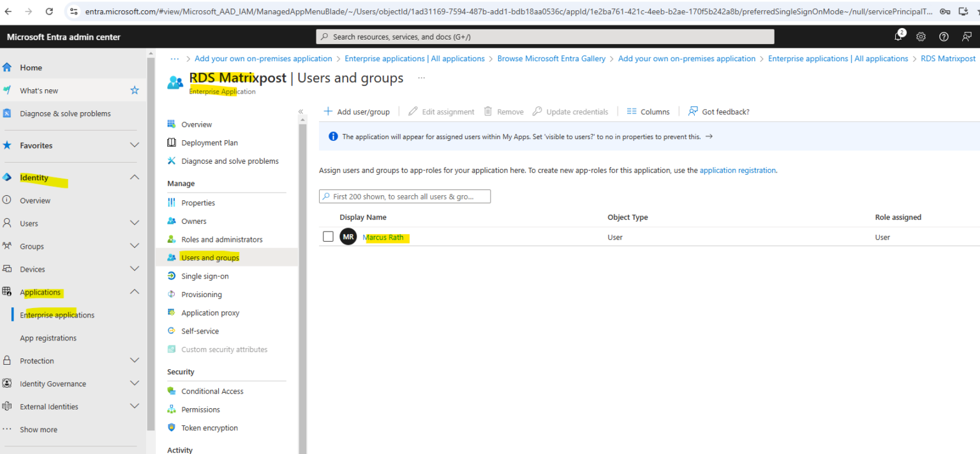
Task: Open the ellipsis beside Users and groups title
Action: [421, 78]
